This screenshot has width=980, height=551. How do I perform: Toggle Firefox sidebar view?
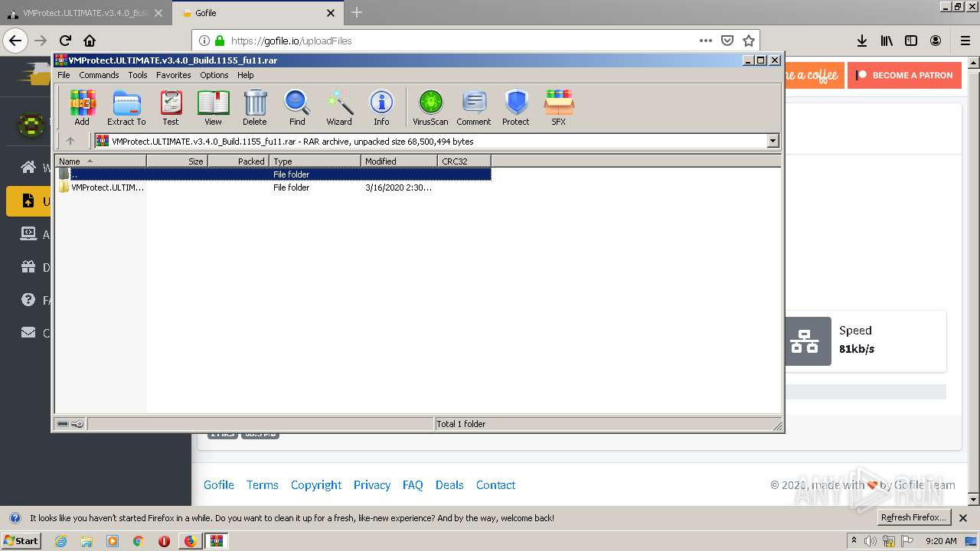point(911,41)
